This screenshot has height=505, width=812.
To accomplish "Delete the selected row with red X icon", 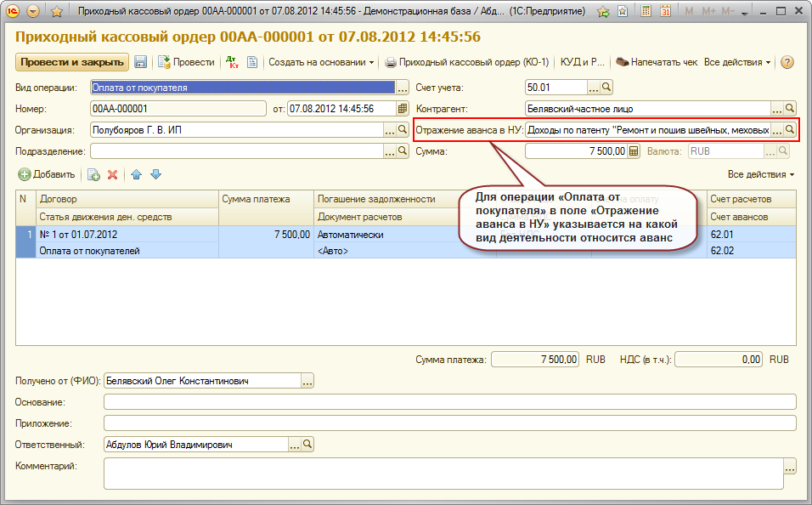I will click(112, 174).
